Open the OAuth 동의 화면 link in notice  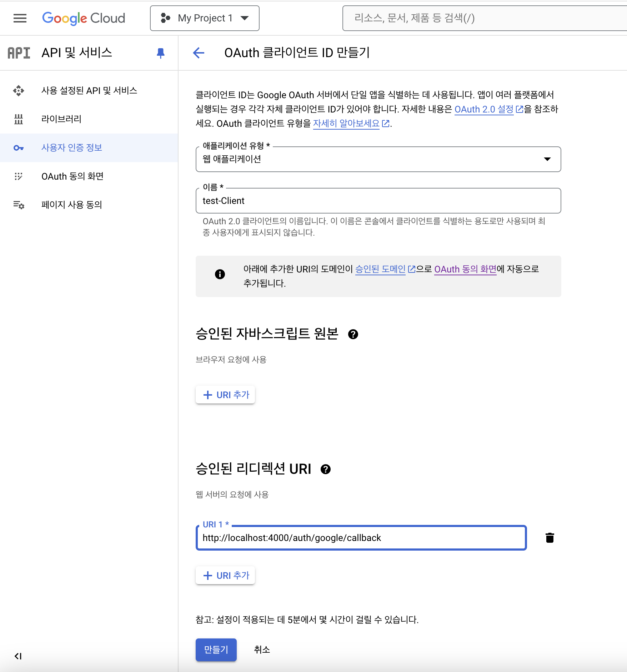pyautogui.click(x=465, y=269)
